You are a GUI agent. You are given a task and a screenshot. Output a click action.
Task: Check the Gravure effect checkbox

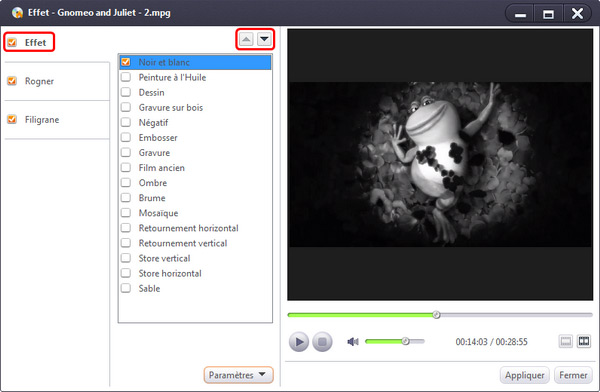[x=126, y=152]
